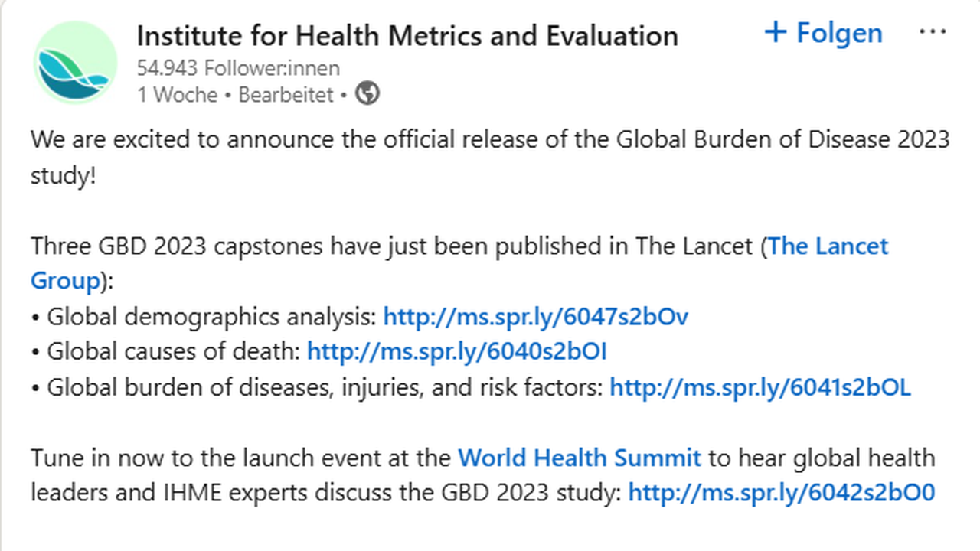Click the "Global demographics analysis:" bullet text
980x551 pixels.
click(x=211, y=317)
